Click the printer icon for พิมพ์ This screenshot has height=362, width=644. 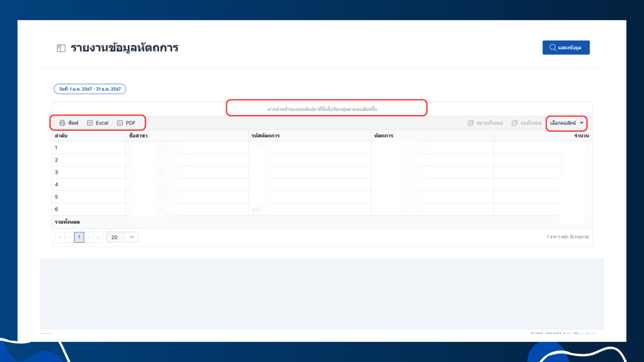62,123
